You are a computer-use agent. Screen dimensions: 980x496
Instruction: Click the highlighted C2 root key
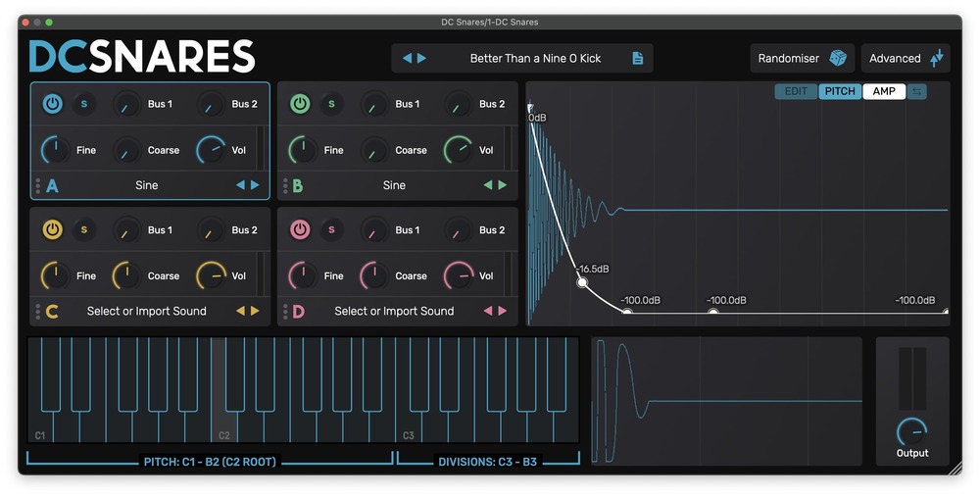pyautogui.click(x=224, y=428)
